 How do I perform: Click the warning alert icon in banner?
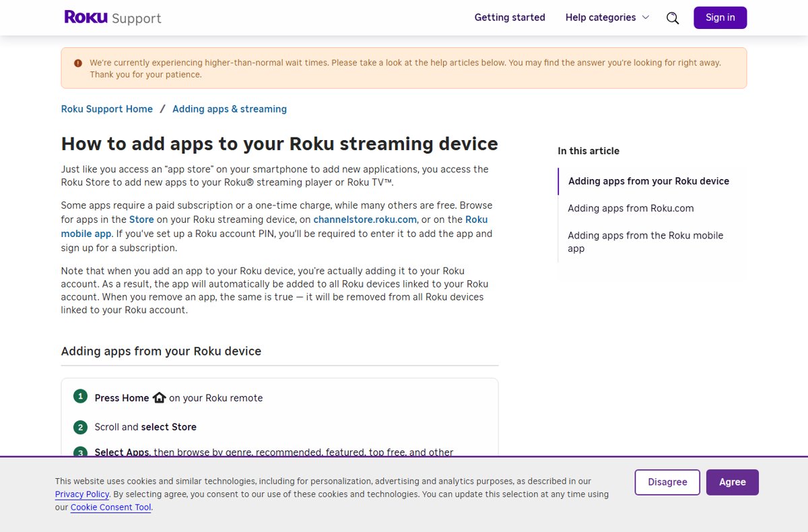click(x=78, y=63)
